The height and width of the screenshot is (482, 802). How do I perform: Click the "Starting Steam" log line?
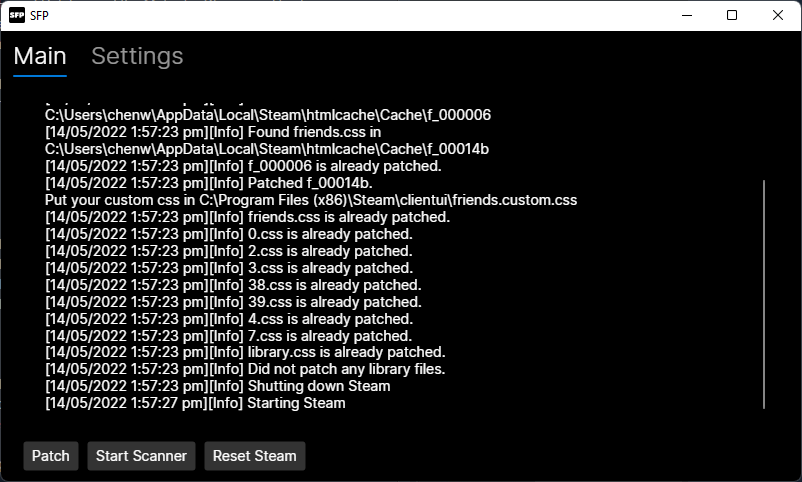[x=195, y=403]
